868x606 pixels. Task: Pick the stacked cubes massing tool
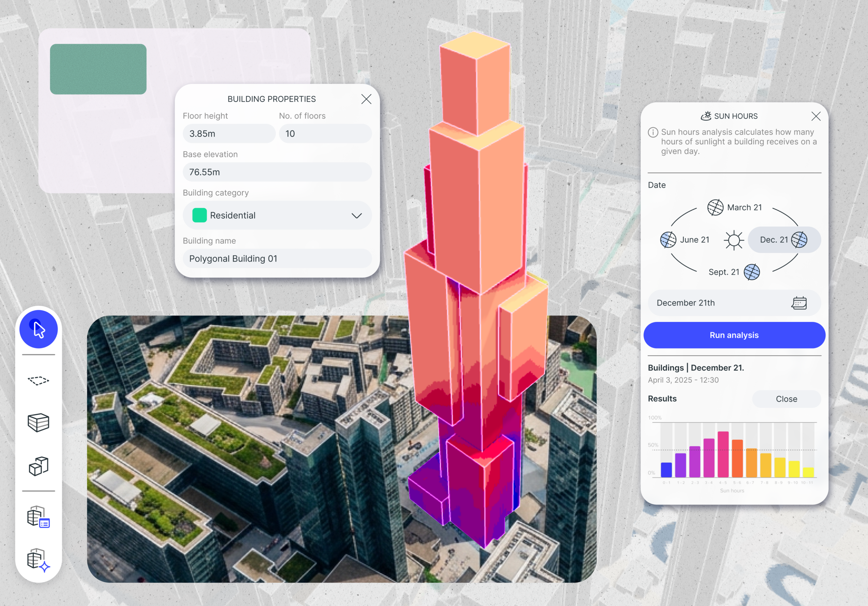(x=39, y=466)
